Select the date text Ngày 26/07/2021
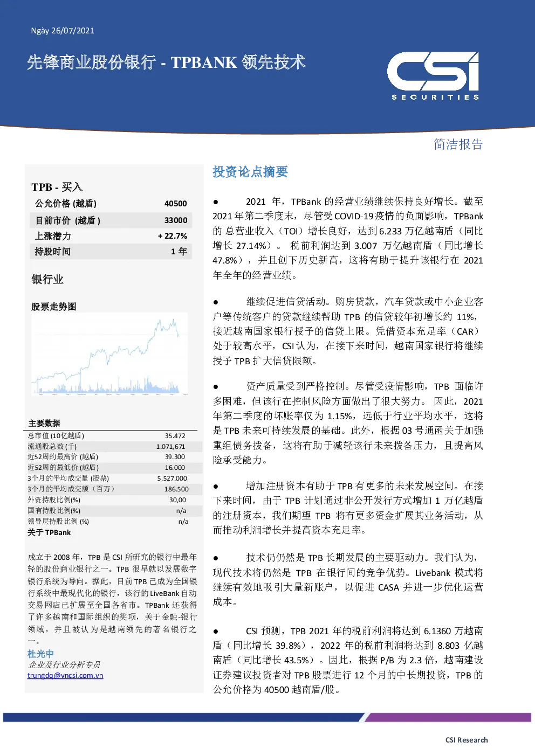The image size is (535, 756). (63, 31)
